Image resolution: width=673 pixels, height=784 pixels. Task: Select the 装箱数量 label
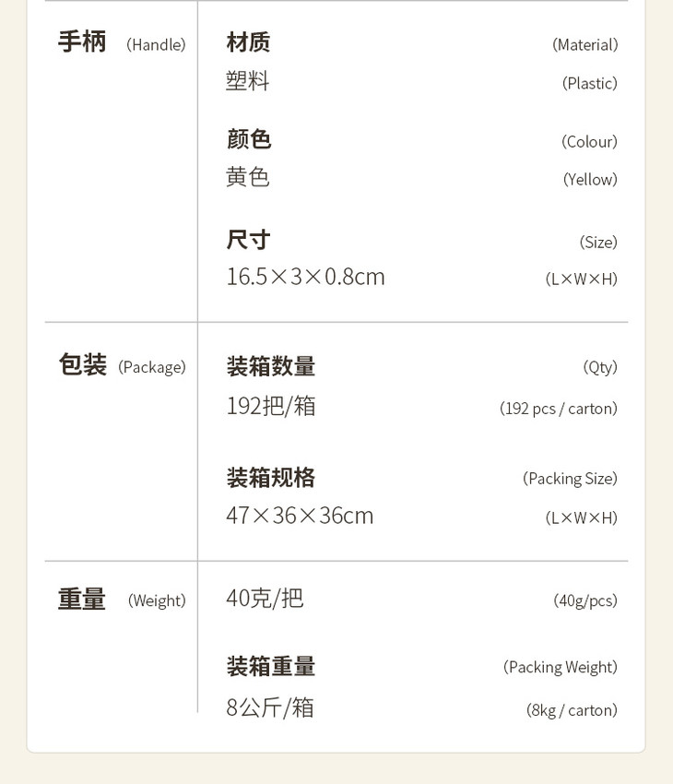point(271,366)
